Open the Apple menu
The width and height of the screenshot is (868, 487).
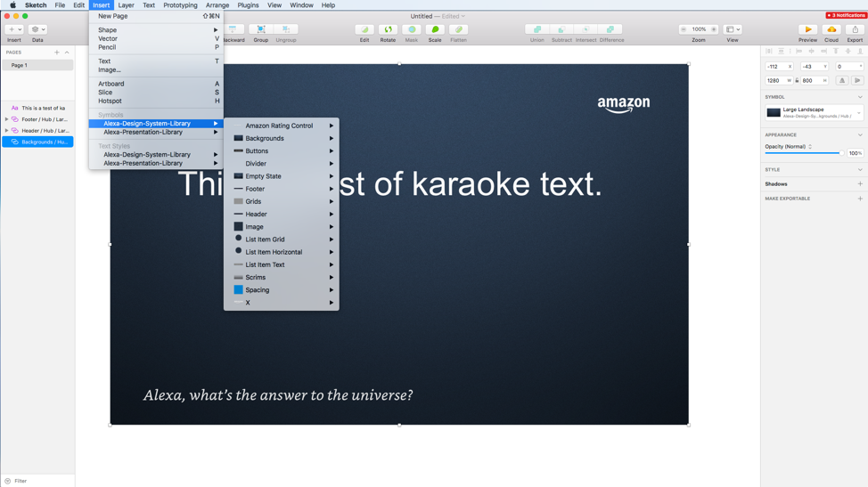point(12,5)
